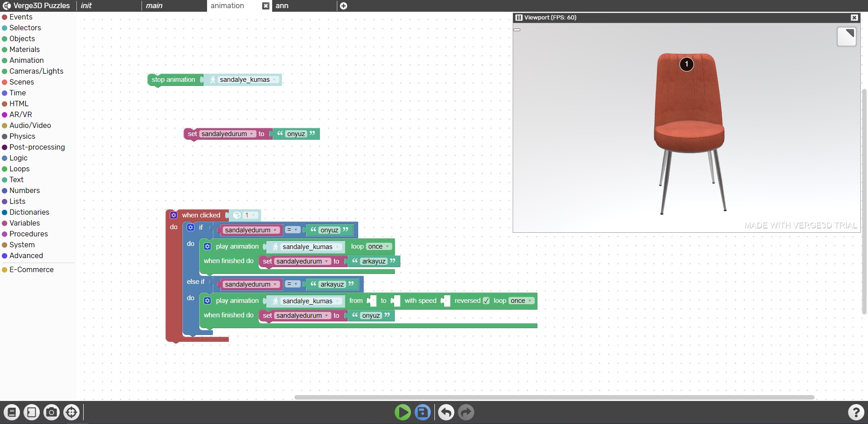Screen dimensions: 868x424
Task: Edit the onyuz text in standalone set block
Action: pos(296,134)
